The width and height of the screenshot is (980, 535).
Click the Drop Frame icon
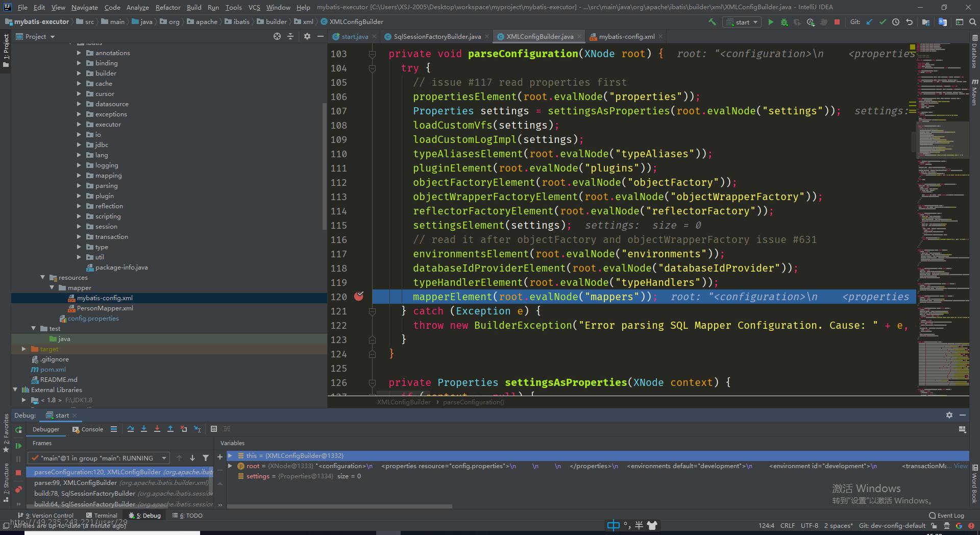[184, 429]
